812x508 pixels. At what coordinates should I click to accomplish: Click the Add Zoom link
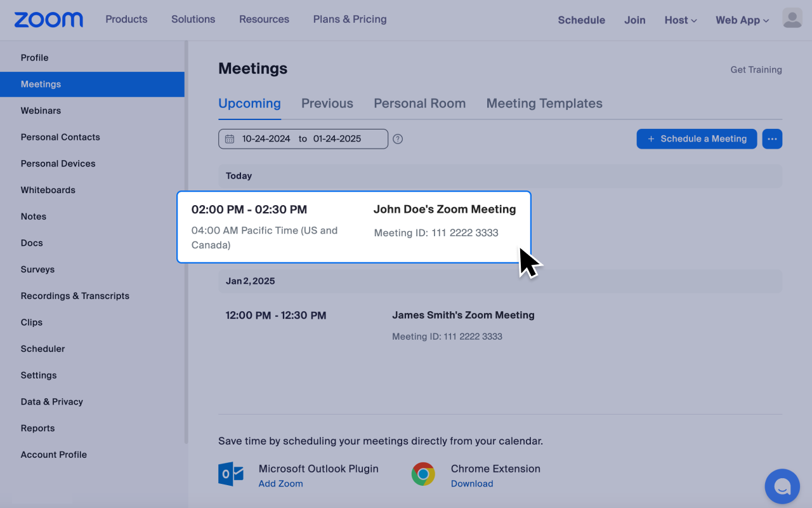point(280,484)
